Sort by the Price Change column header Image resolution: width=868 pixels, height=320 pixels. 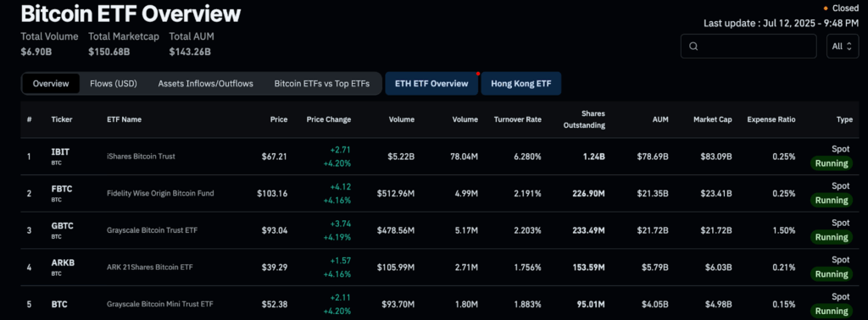click(x=328, y=119)
